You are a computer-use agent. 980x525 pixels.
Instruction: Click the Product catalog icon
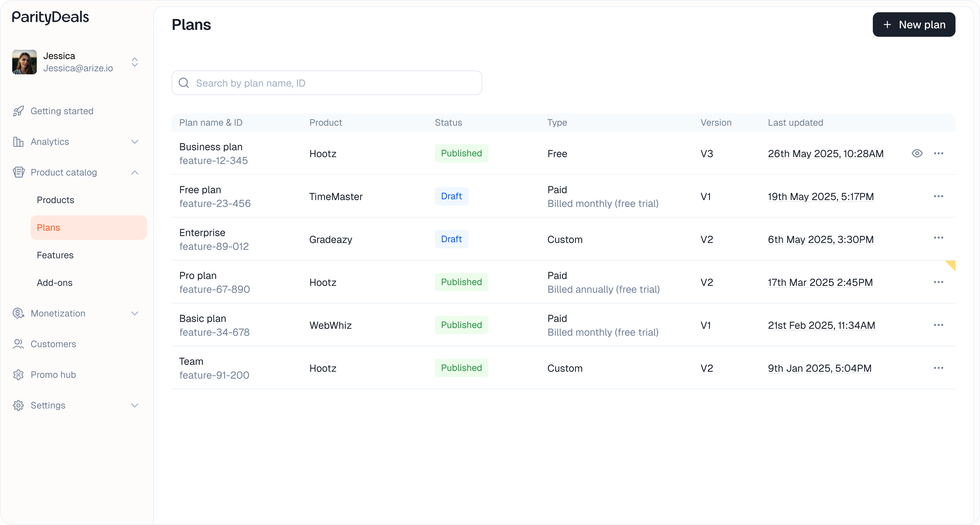18,172
